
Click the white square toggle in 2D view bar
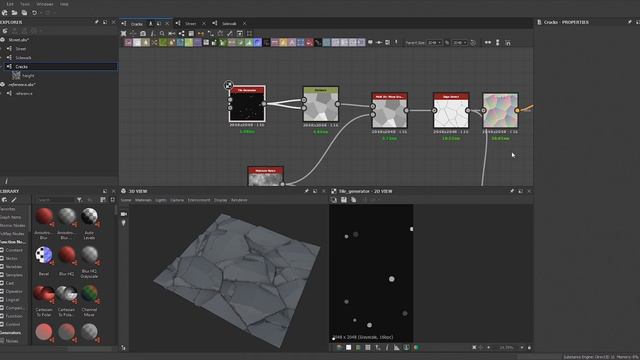tap(349, 348)
